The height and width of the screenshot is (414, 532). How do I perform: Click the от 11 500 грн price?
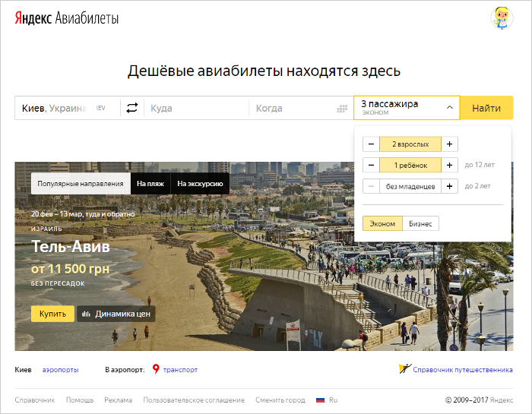point(70,269)
